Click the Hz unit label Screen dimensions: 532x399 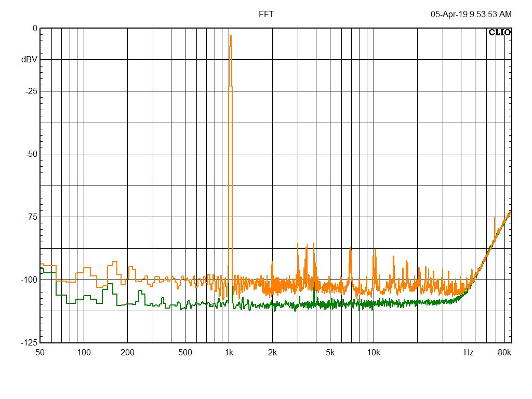(x=469, y=353)
